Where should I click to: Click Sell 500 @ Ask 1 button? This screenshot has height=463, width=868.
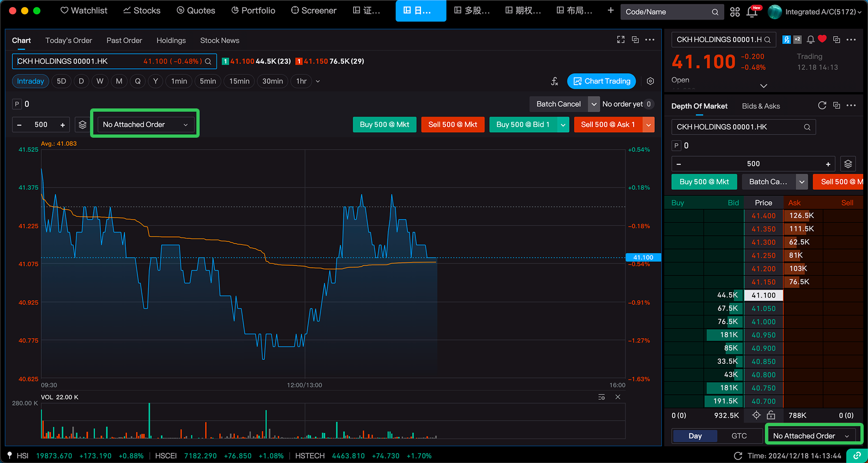(608, 125)
